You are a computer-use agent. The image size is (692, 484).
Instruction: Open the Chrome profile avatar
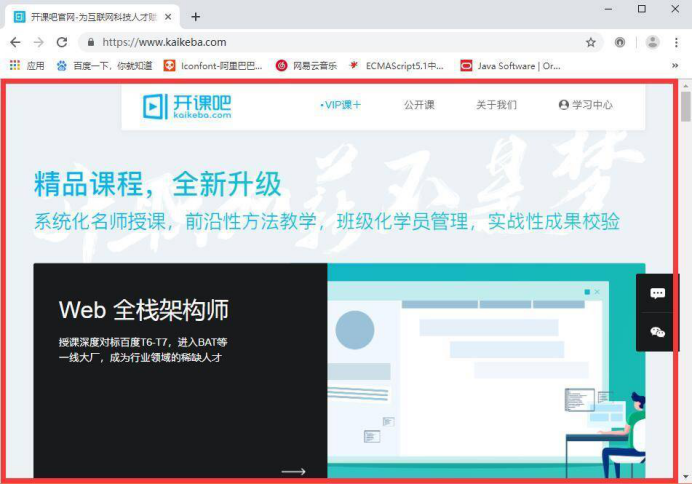[x=652, y=42]
